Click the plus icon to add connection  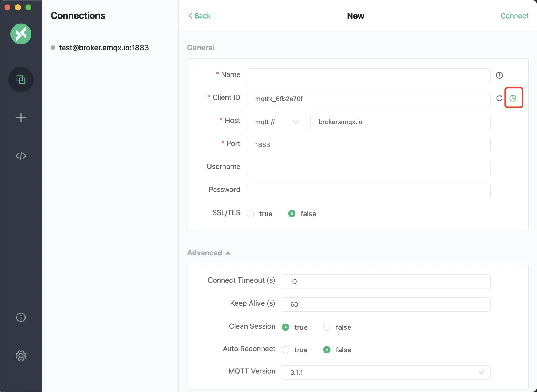coord(21,117)
